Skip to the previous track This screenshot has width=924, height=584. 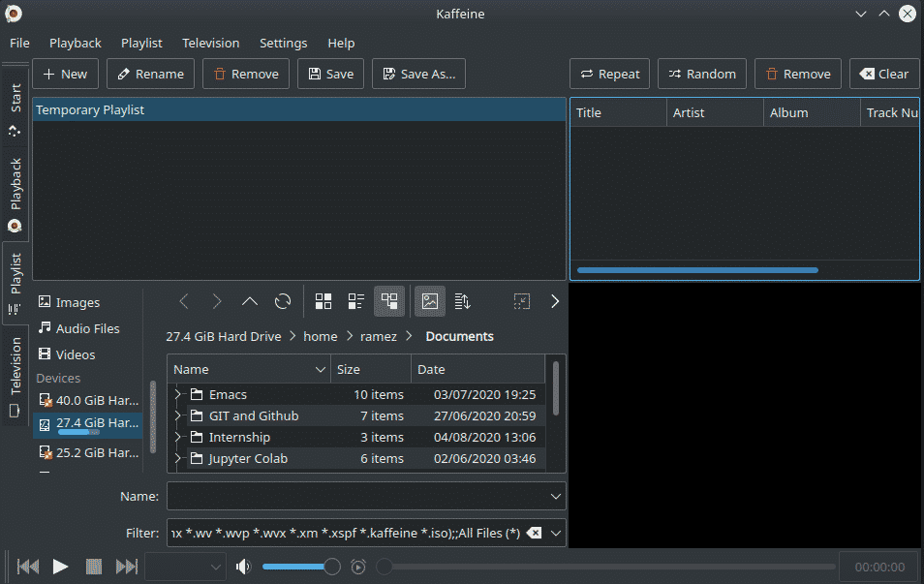(x=28, y=567)
